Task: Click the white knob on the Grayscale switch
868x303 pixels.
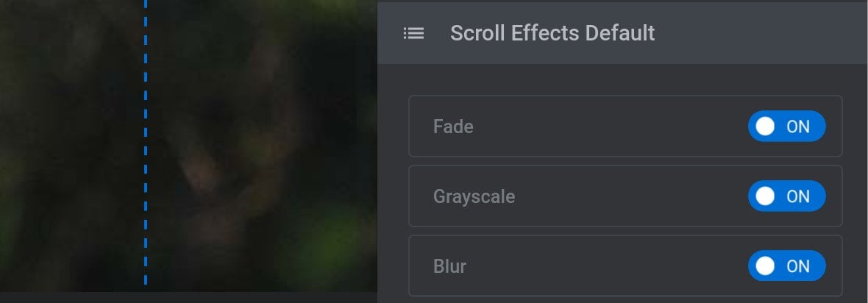Action: coord(765,196)
